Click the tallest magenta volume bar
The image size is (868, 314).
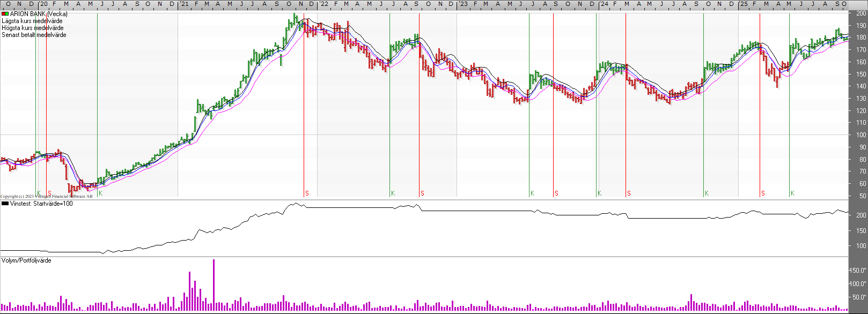pos(214,285)
